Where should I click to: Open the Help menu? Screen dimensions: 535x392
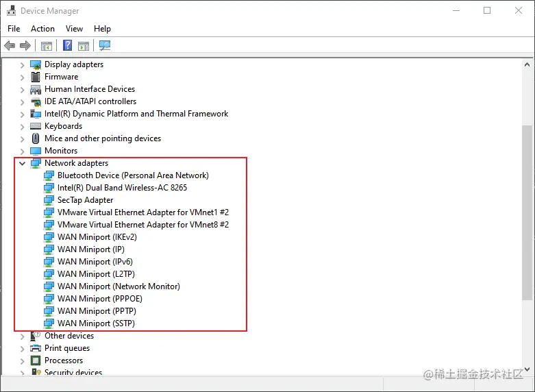pos(102,29)
